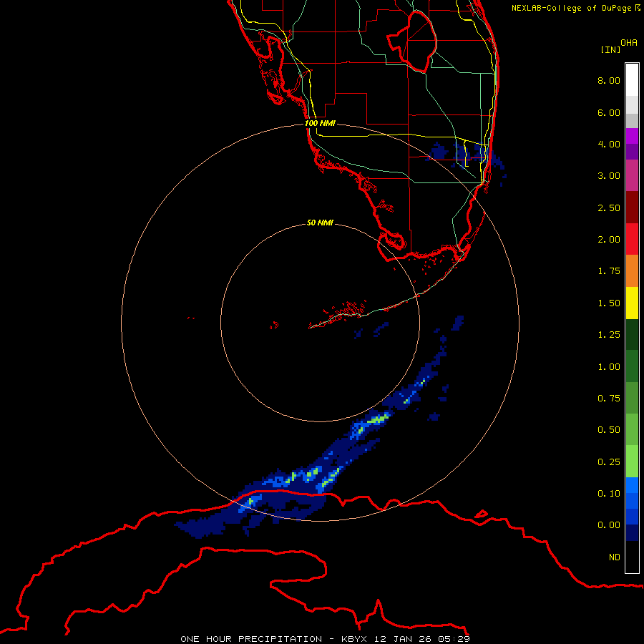Click the ND legend label

coord(615,557)
